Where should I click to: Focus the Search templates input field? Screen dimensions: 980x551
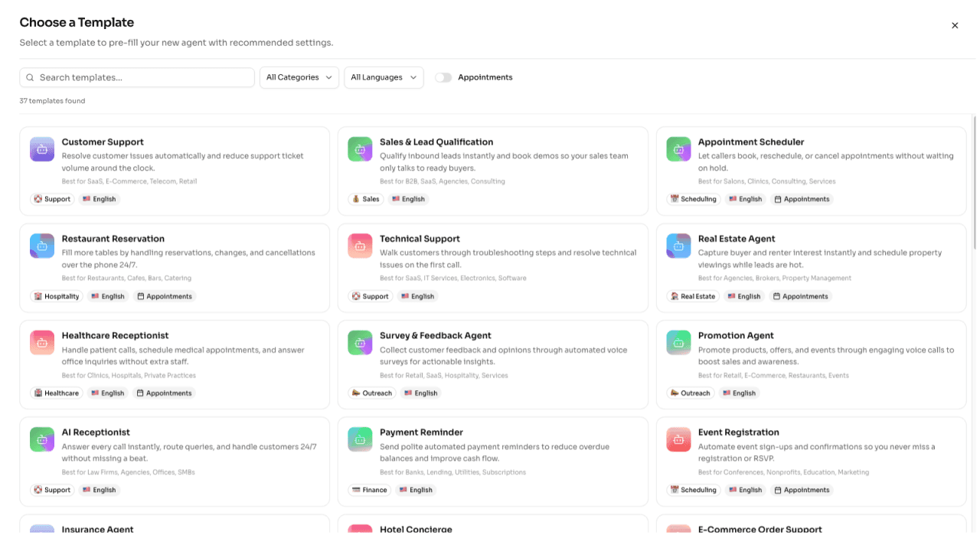click(x=137, y=77)
